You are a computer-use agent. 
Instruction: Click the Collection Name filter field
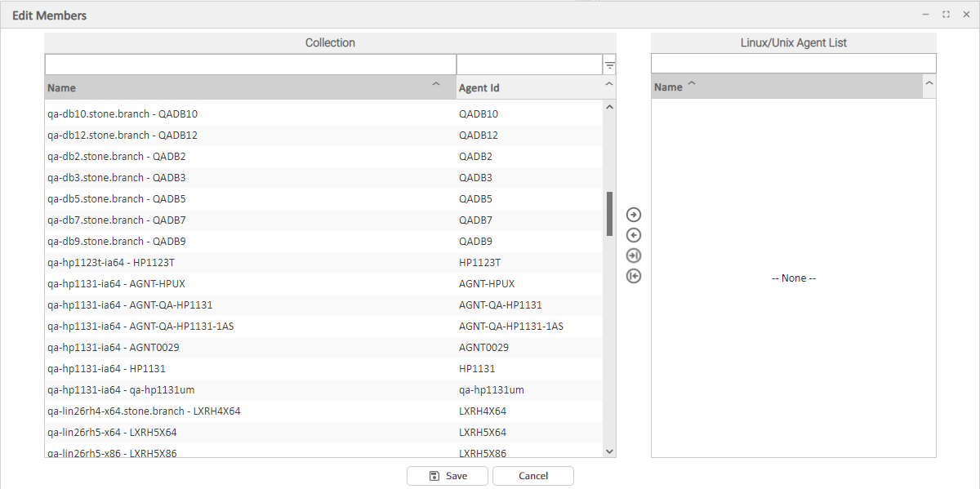[250, 64]
